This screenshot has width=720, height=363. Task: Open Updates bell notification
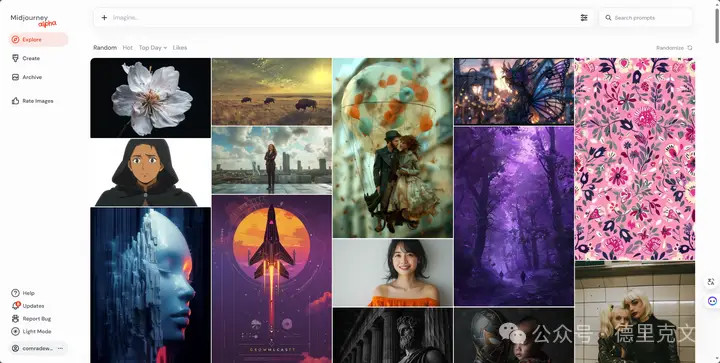click(15, 306)
